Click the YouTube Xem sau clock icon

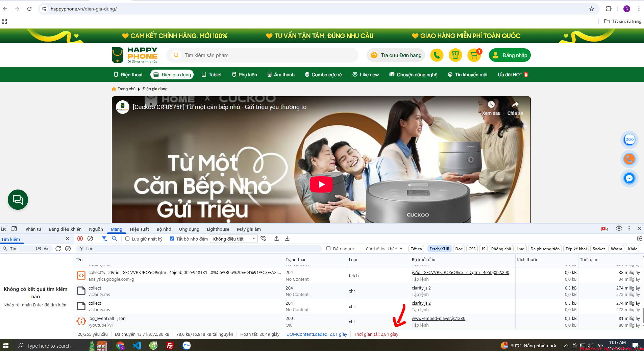[x=491, y=104]
